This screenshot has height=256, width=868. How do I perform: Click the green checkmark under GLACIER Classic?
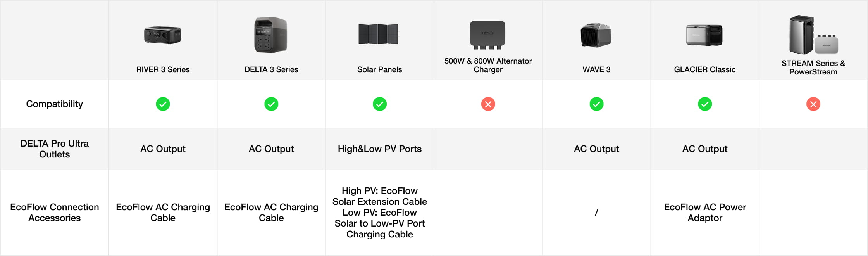click(705, 104)
